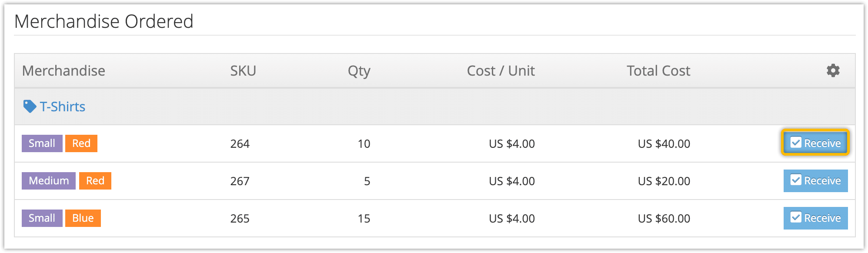Select the Red tag next to Medium
This screenshot has height=253, width=868.
pos(95,180)
